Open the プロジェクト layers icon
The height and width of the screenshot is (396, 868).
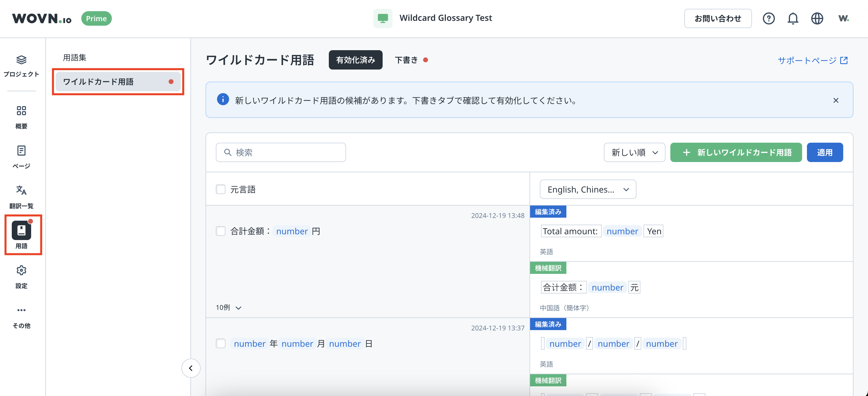(21, 60)
